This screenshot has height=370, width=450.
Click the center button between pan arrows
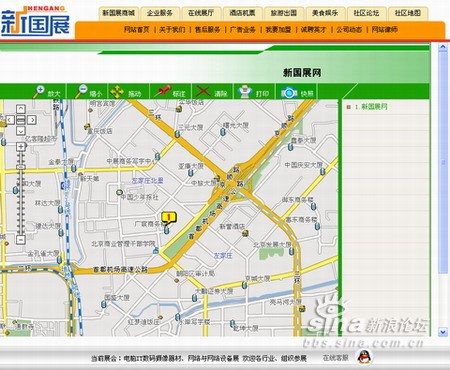(x=21, y=120)
